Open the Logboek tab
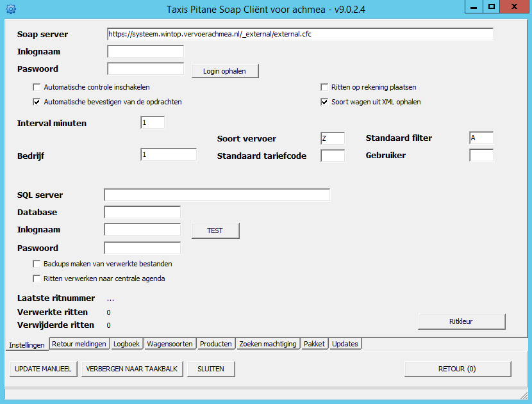532x404 pixels. point(126,344)
